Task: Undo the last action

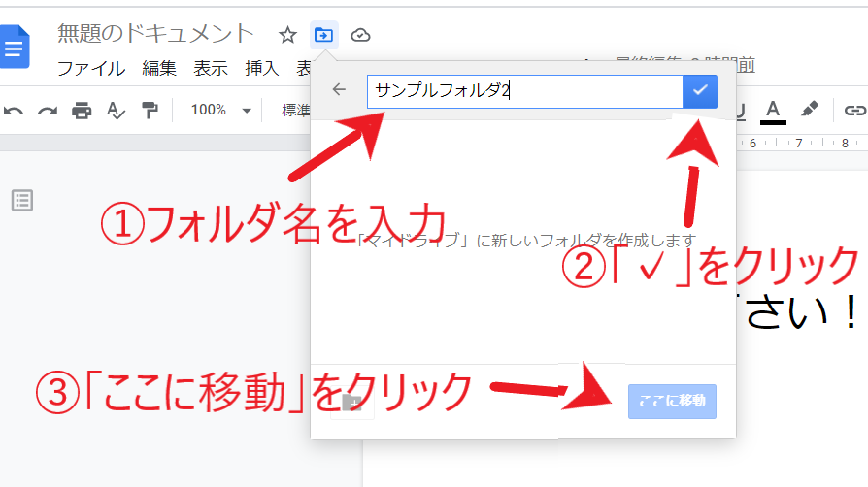Action: click(14, 111)
